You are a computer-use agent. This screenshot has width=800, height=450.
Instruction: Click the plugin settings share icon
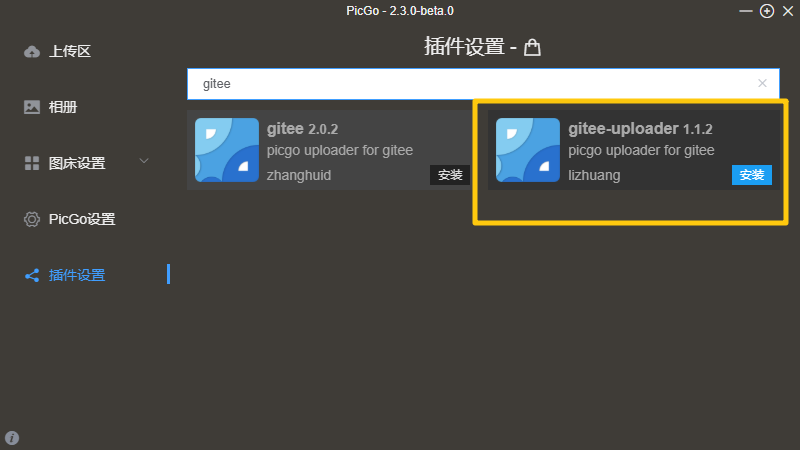(x=32, y=276)
